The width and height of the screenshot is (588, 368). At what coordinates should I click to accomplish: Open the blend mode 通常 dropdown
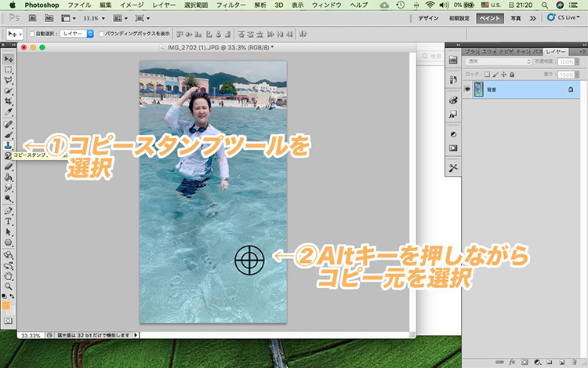pos(499,61)
